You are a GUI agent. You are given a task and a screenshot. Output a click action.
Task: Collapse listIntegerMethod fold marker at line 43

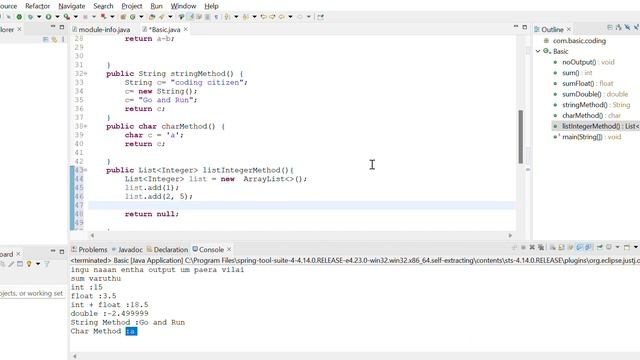[x=86, y=170]
